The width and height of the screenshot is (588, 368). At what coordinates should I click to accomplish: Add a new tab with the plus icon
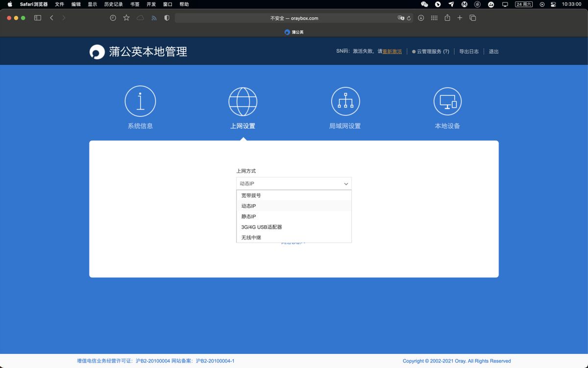tap(460, 18)
